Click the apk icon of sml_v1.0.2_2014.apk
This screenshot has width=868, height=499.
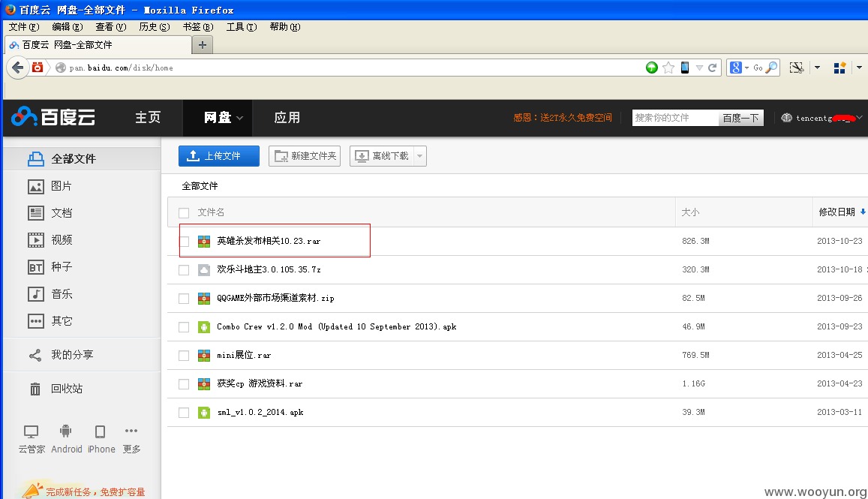click(204, 412)
